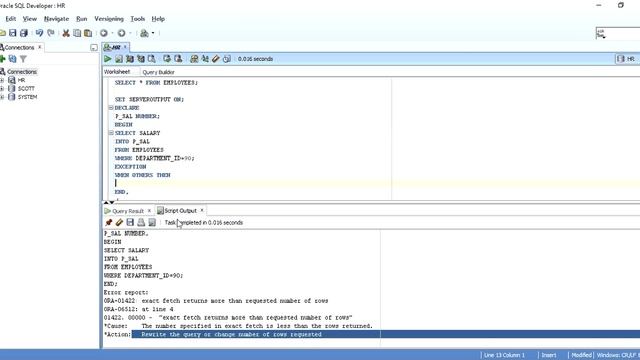The width and height of the screenshot is (640, 360).
Task: Click the To Upper/Lower case icon
Action: (x=205, y=59)
